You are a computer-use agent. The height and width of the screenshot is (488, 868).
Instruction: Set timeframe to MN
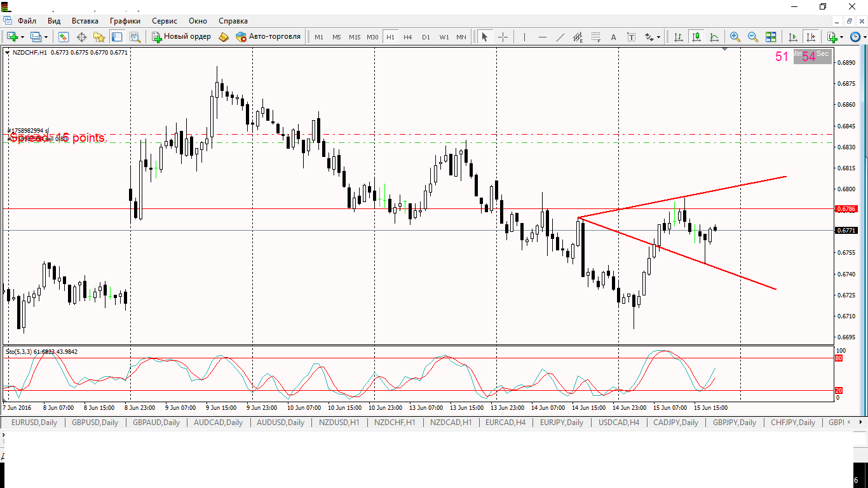(461, 37)
